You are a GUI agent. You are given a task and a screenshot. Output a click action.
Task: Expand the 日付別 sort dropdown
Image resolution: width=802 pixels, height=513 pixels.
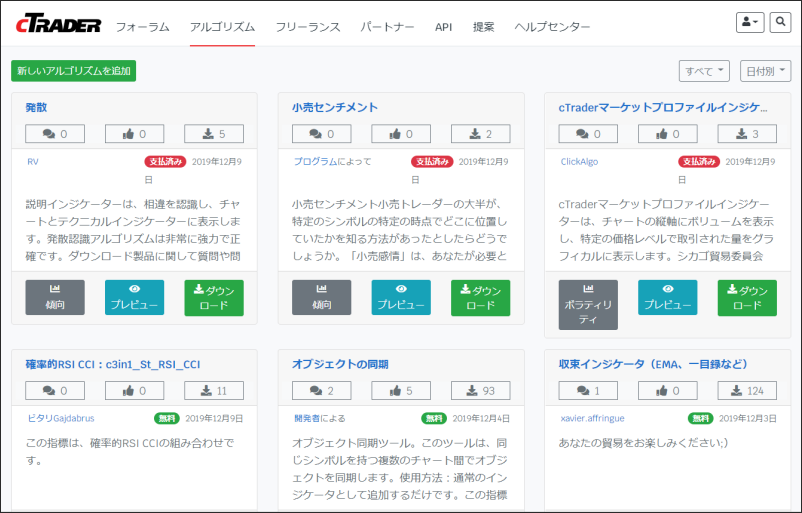[x=765, y=71]
